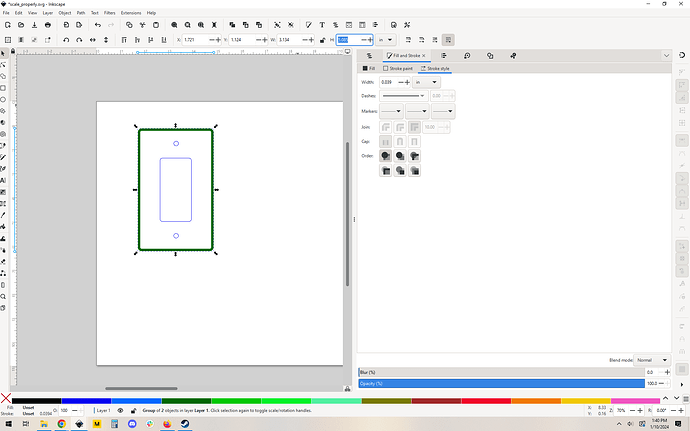Viewport: 690px width, 431px height.
Task: Toggle width/height ratio lock
Action: tap(323, 40)
